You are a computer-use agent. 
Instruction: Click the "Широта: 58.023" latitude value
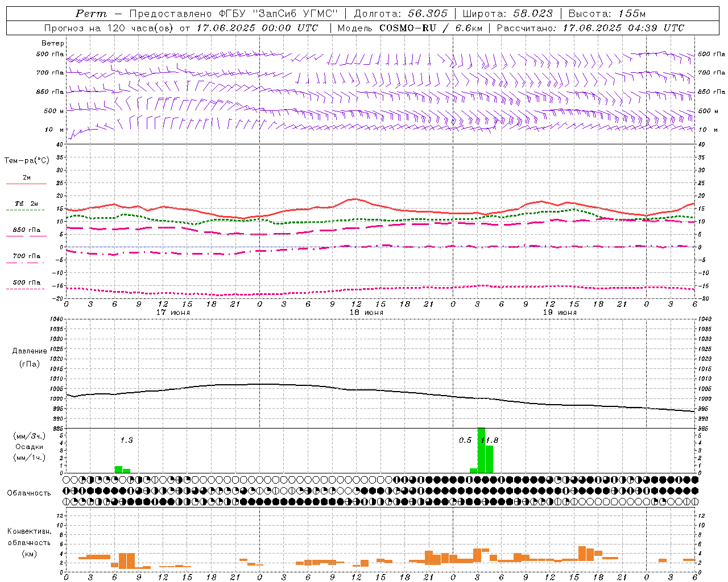click(x=507, y=14)
